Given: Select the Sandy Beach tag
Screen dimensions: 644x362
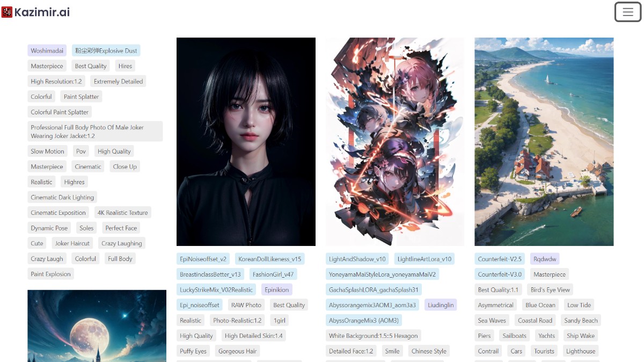Looking at the screenshot, I should 581,321.
